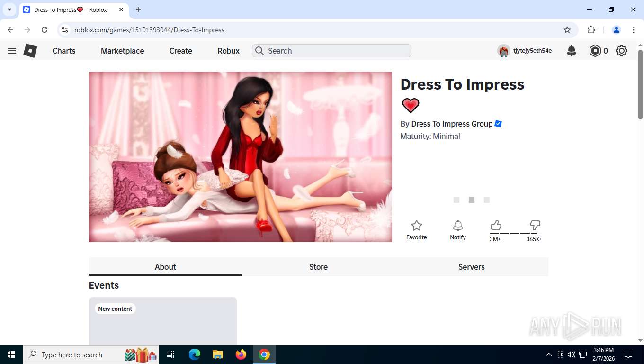Click the 365K+ dislikes count
This screenshot has height=364, width=644.
click(x=534, y=239)
